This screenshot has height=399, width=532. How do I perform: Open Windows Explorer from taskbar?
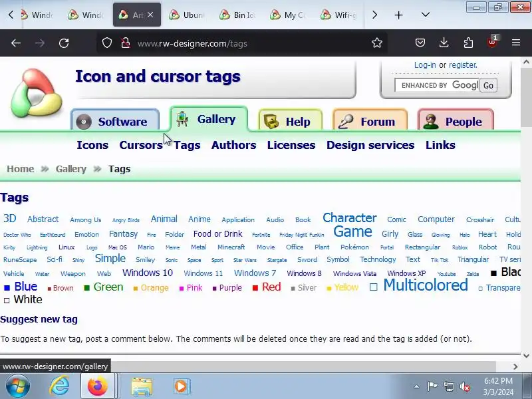(142, 386)
